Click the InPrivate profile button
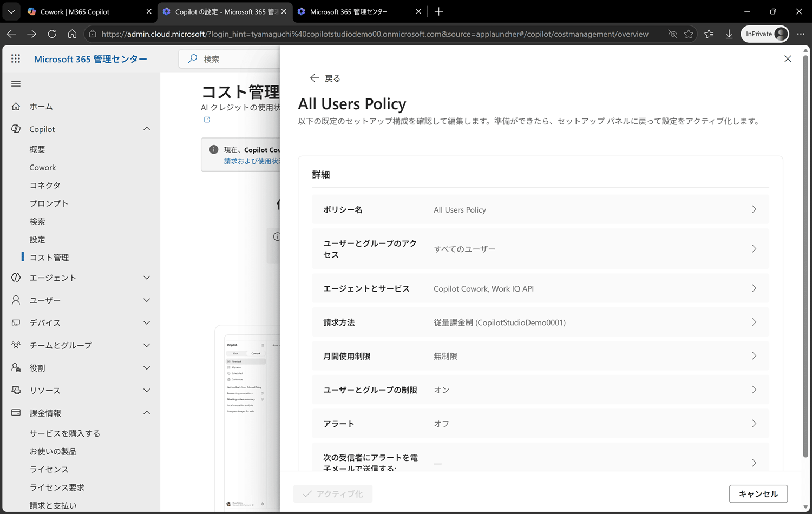Screen dimensions: 812x514 765,34
